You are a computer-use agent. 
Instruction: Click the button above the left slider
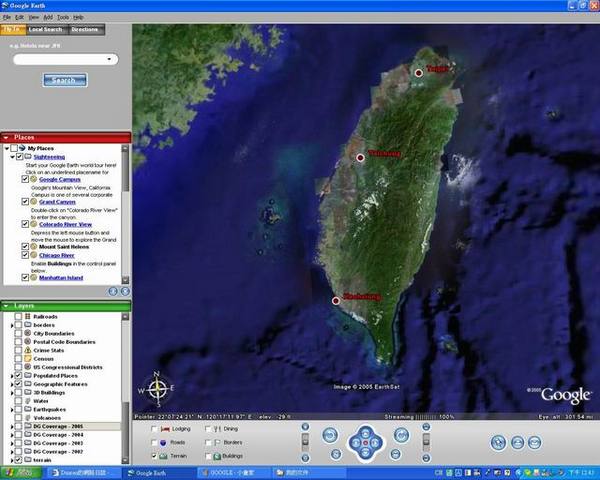(305, 427)
